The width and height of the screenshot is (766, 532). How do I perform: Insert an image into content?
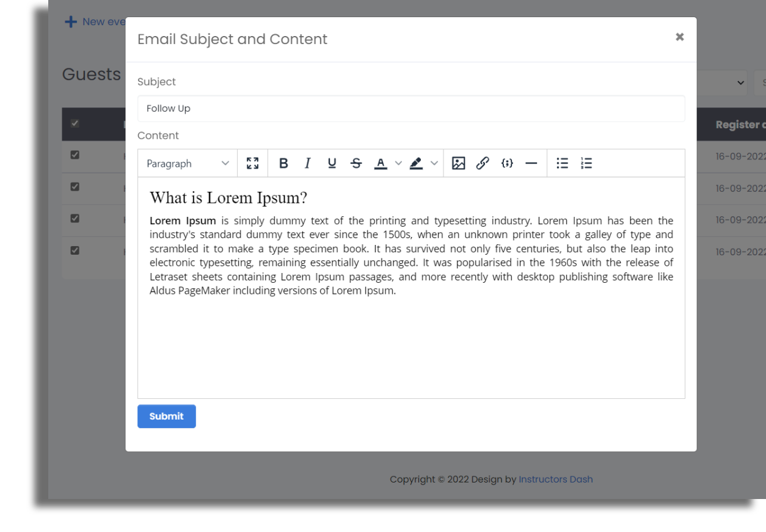[459, 163]
